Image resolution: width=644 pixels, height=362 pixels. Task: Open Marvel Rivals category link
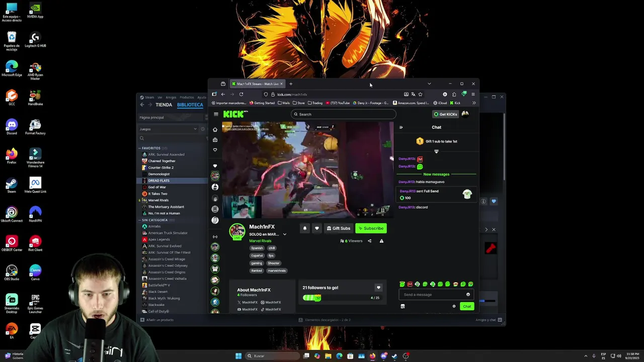point(260,241)
